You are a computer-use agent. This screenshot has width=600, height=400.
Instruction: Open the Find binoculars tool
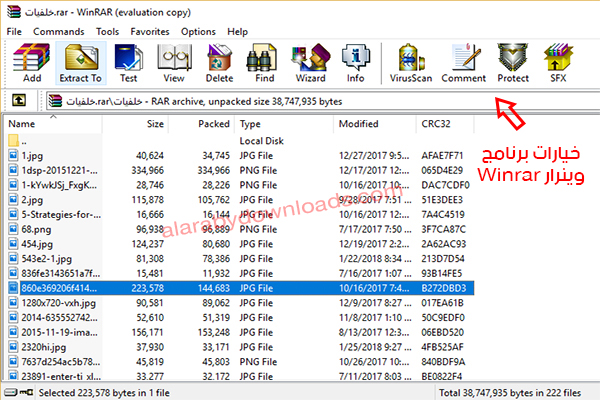264,63
